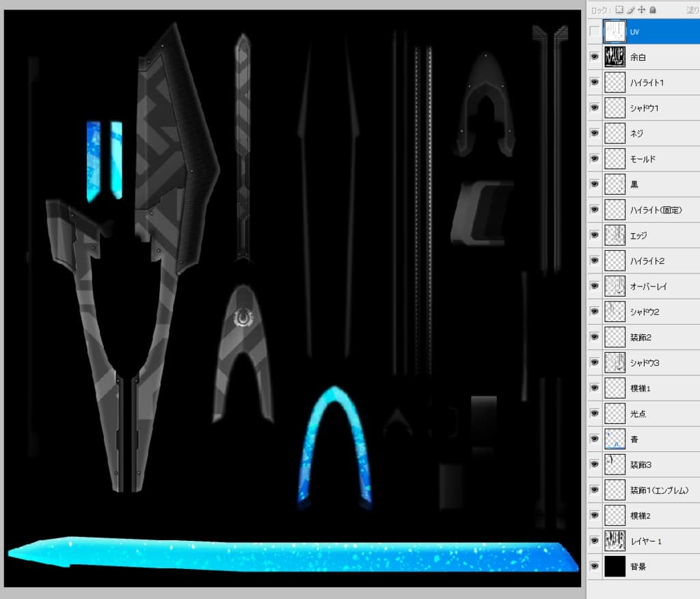Select layer named 模様2
Screen dimensions: 700x599
640,516
